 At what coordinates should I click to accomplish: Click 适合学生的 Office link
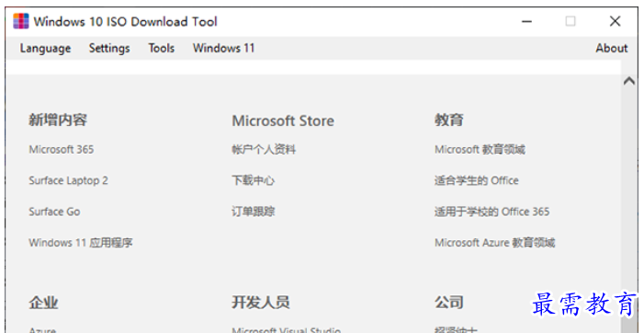coord(477,180)
